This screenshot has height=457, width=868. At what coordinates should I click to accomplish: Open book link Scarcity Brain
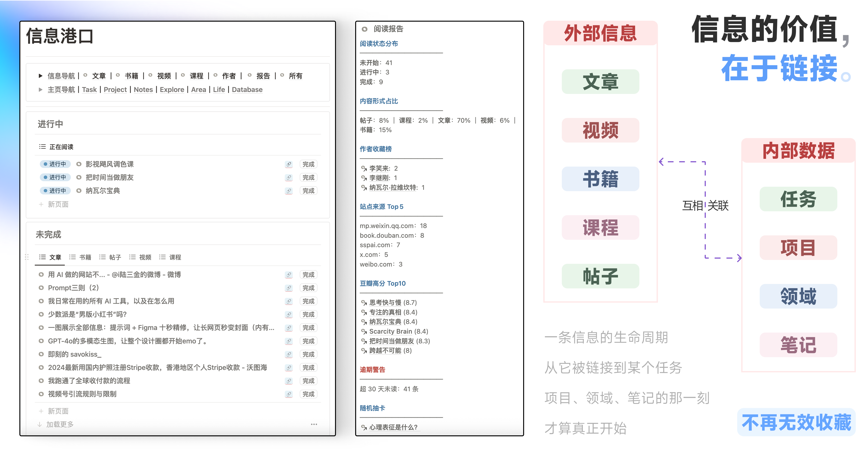coord(391,332)
